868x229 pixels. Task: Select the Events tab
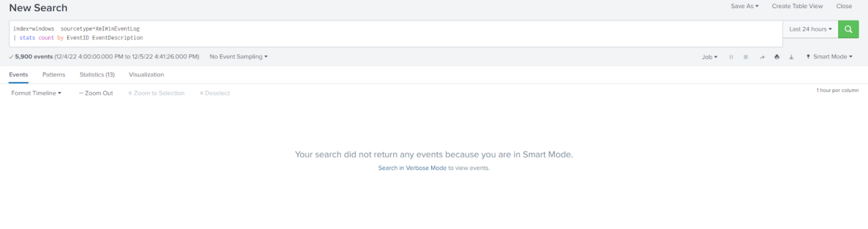(x=19, y=74)
